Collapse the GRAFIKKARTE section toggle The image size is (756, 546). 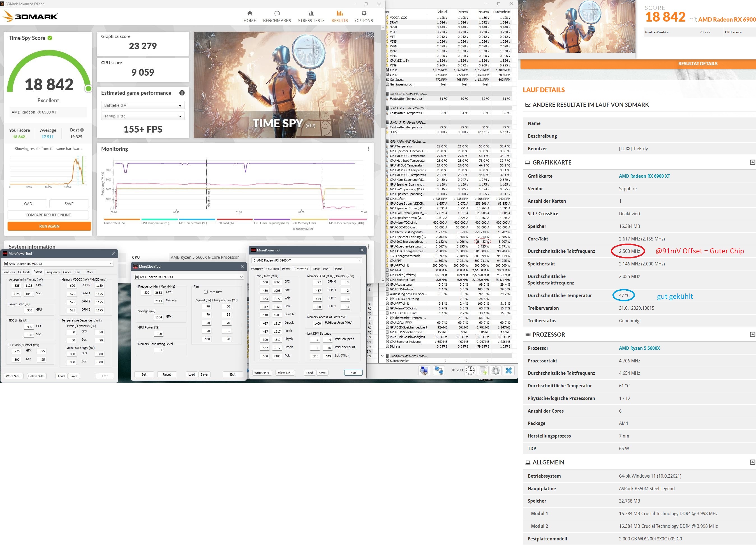click(752, 162)
